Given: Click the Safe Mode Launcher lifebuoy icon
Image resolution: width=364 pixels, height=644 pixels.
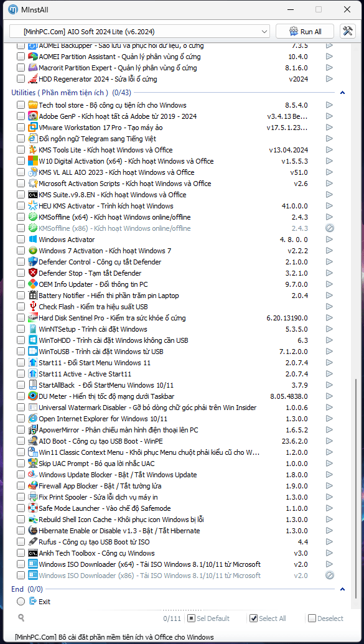Looking at the screenshot, I should [33, 508].
